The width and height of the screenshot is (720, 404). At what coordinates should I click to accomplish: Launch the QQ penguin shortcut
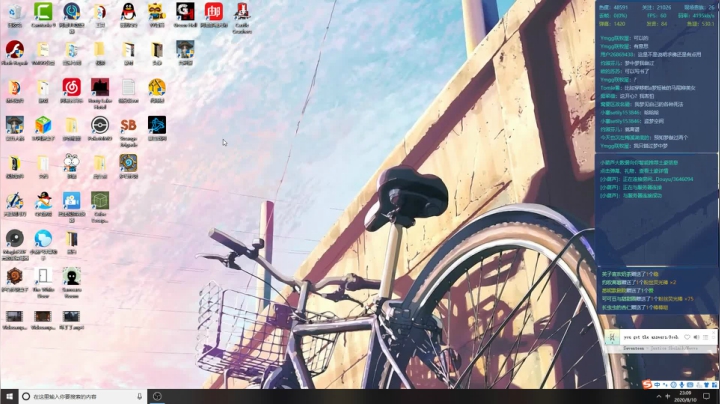pos(129,13)
